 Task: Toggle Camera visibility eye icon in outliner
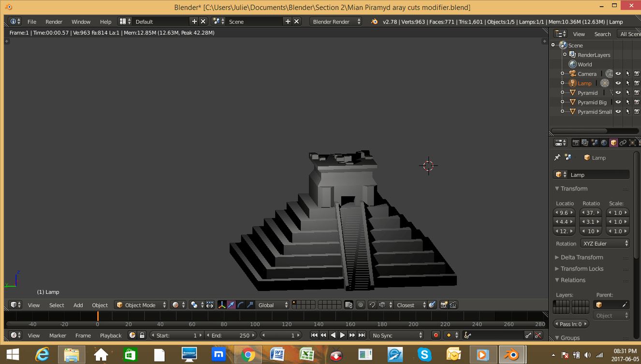618,74
